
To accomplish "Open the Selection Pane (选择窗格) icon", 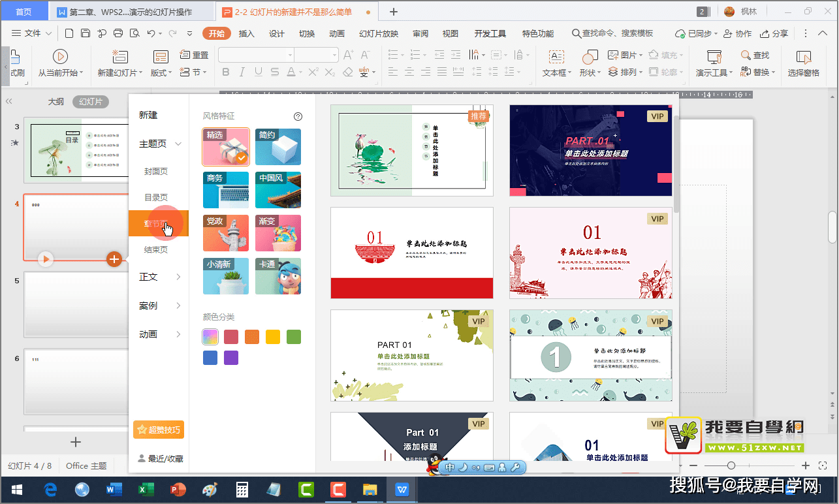I will coord(804,57).
